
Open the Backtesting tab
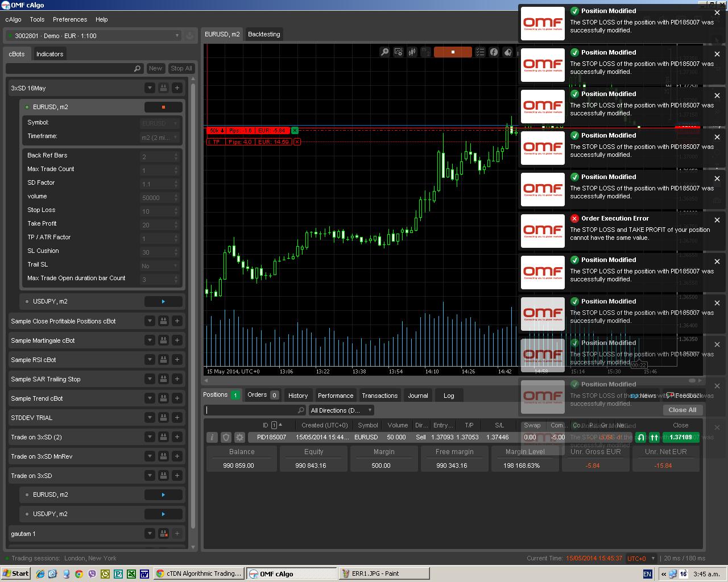point(264,34)
